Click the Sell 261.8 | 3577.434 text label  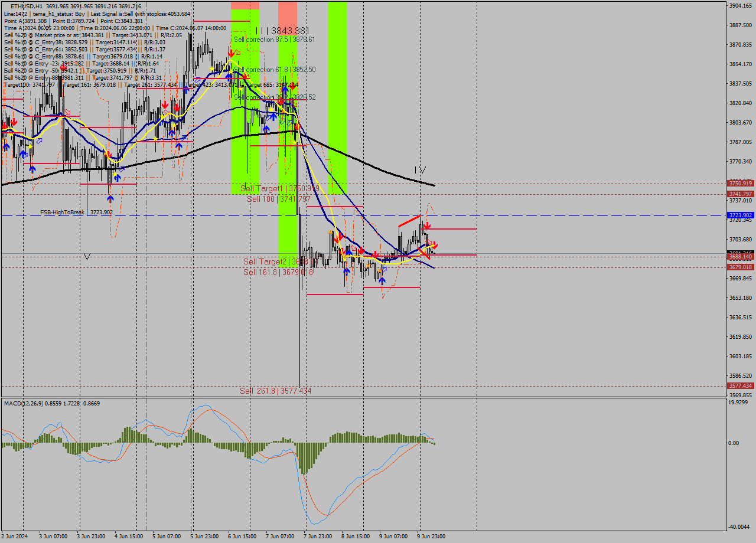(278, 390)
